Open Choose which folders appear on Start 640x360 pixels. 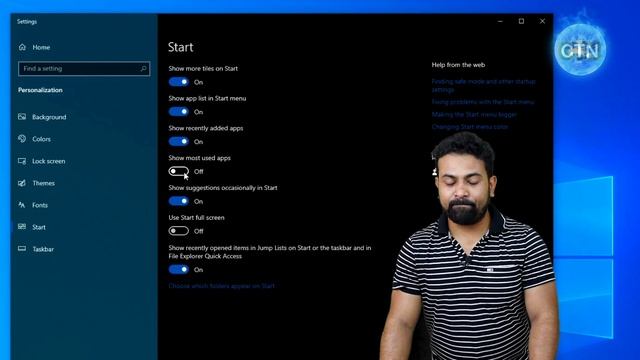point(222,286)
